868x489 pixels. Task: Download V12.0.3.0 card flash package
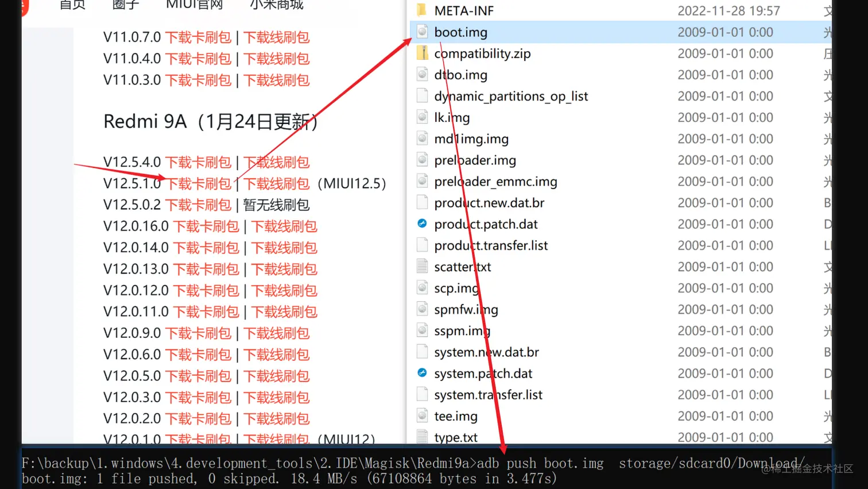198,397
